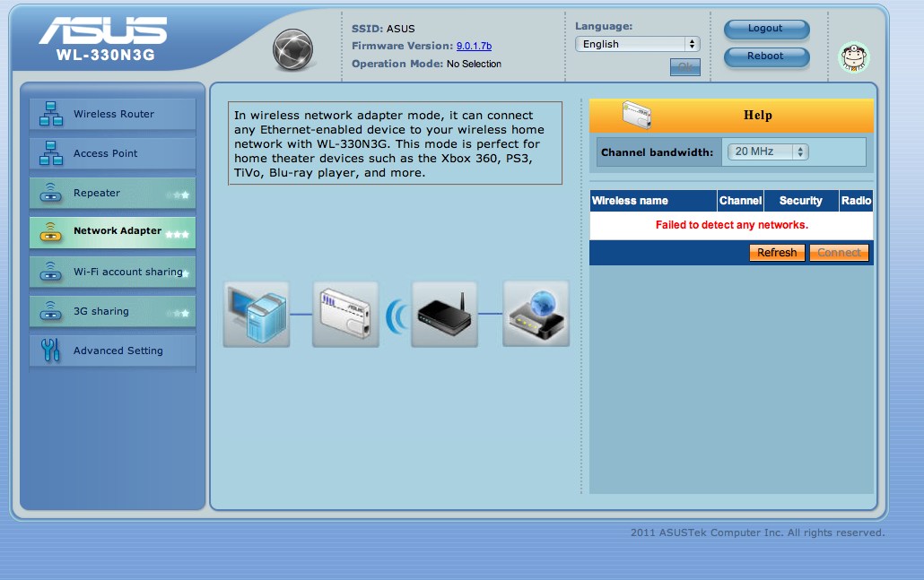Click the WL-330N3G adapter device icon

click(x=345, y=314)
